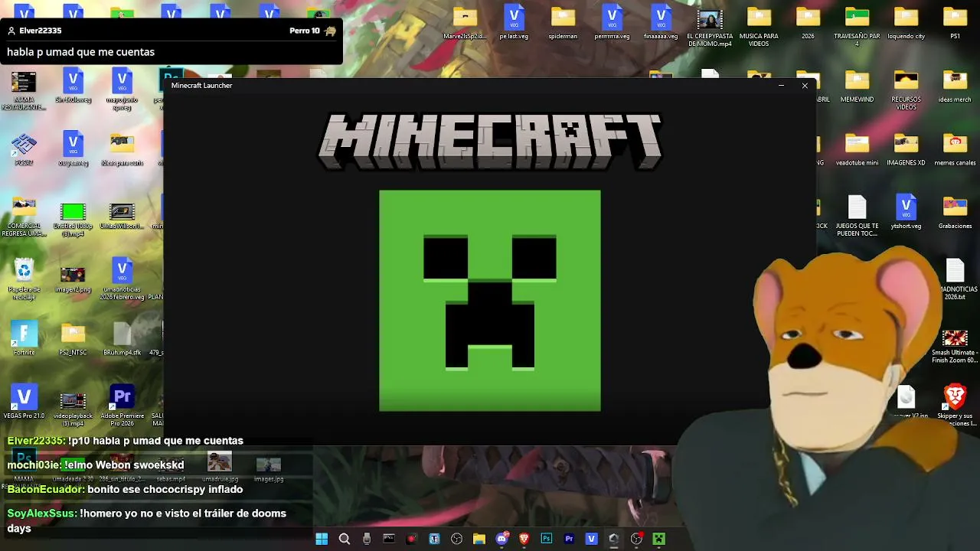Select the umadnoticias 2026 febrero.veg file

pyautogui.click(x=122, y=279)
